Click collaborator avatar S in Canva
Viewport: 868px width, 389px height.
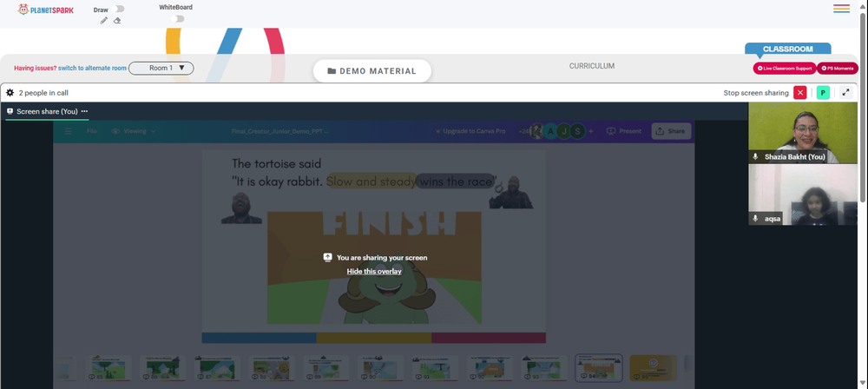pos(577,131)
